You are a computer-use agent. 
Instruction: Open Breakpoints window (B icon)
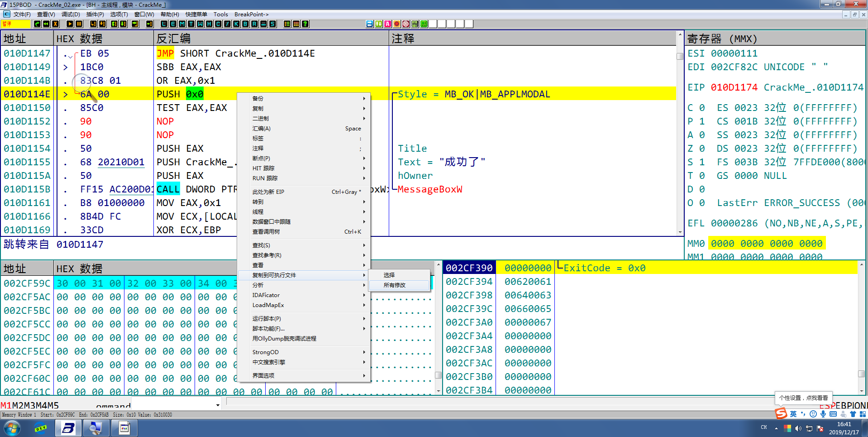[x=245, y=24]
